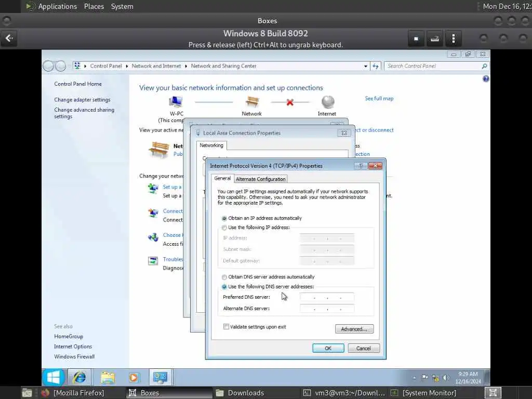
Task: Click the OK button in IPv4 Properties
Action: coord(328,348)
